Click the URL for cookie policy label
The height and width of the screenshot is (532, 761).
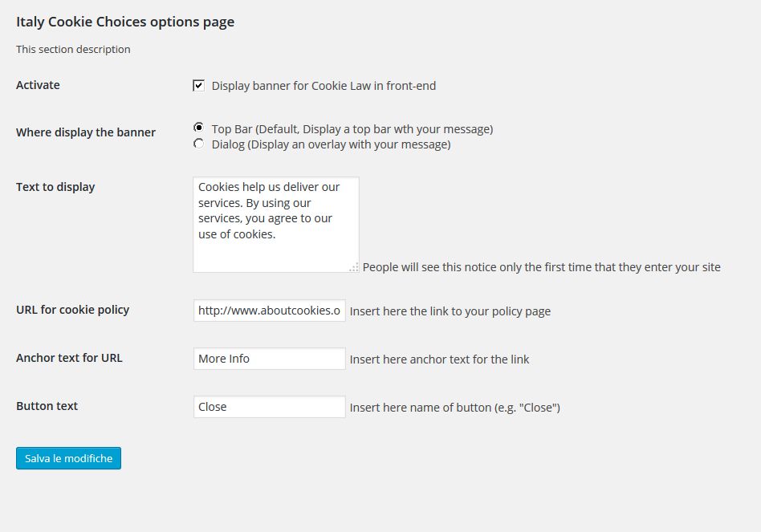tap(72, 310)
